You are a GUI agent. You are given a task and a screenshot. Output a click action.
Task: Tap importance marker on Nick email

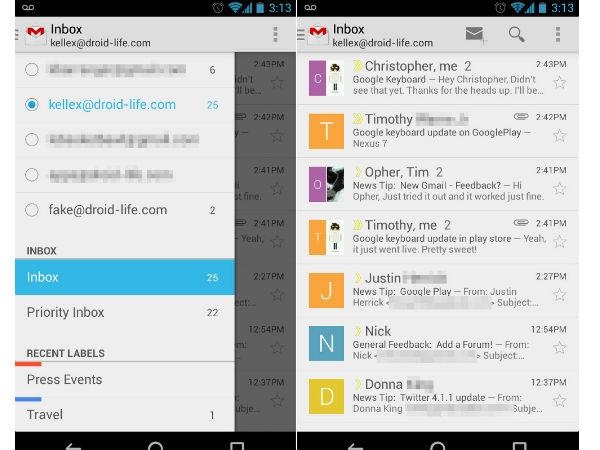(357, 331)
